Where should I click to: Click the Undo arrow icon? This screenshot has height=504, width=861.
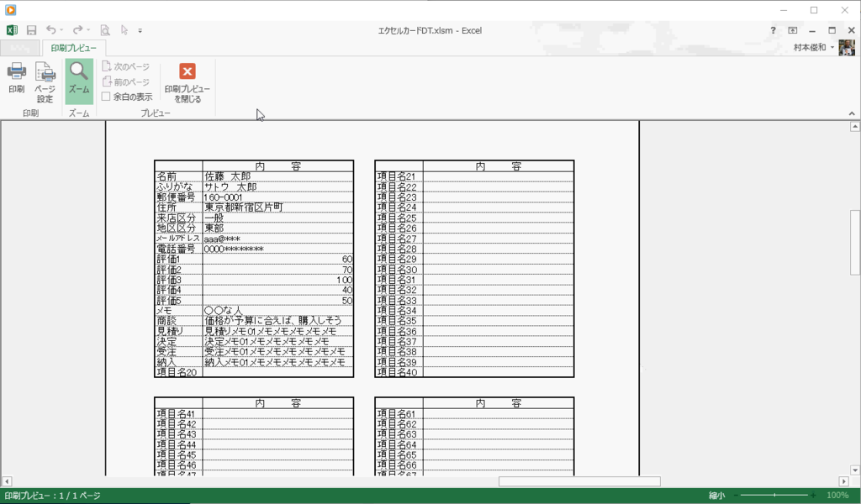50,30
